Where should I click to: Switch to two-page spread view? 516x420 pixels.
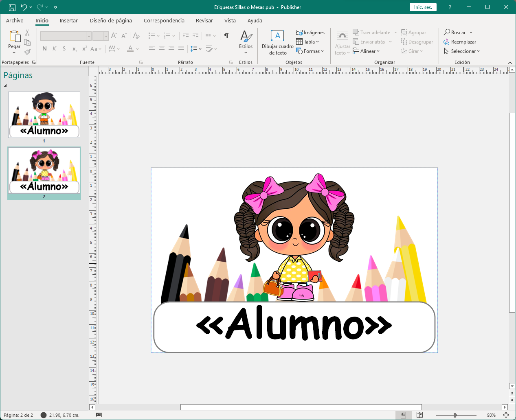(419, 415)
